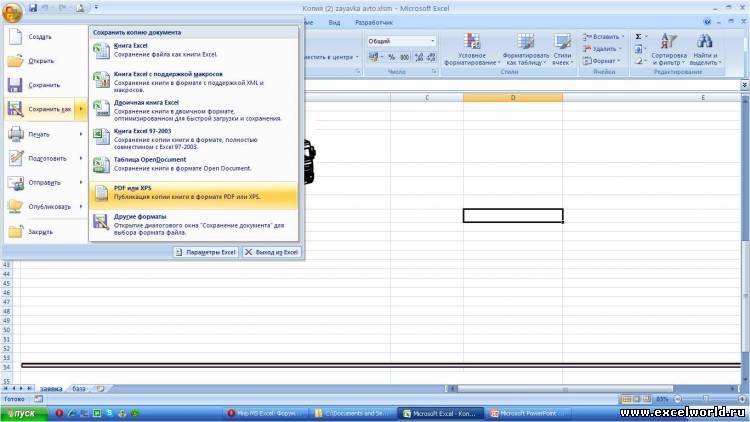750x422 pixels.
Task: Expand the Сохранить как submenu arrow
Action: (x=81, y=109)
